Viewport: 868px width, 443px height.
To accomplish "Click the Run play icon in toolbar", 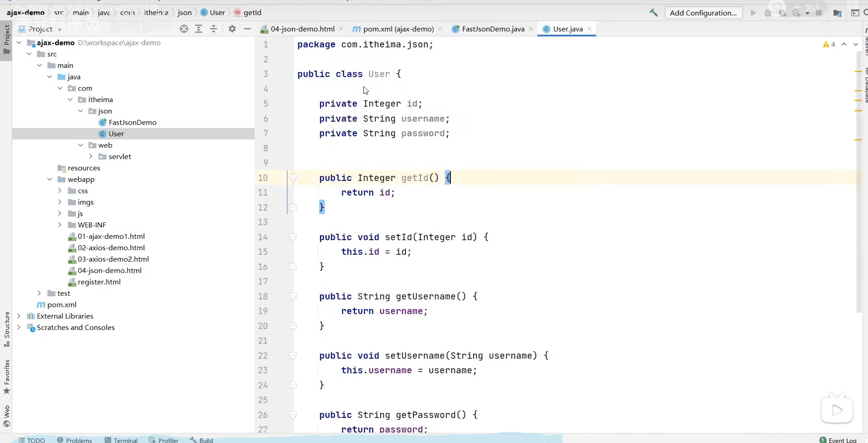I will click(x=753, y=13).
